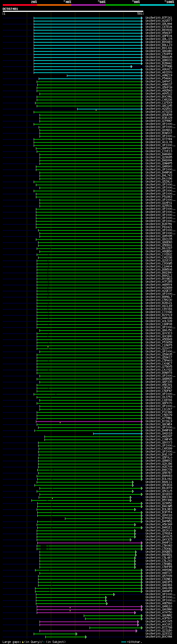
Task: Click the purple alignment bar for B4HFC0
Action: 90,543
